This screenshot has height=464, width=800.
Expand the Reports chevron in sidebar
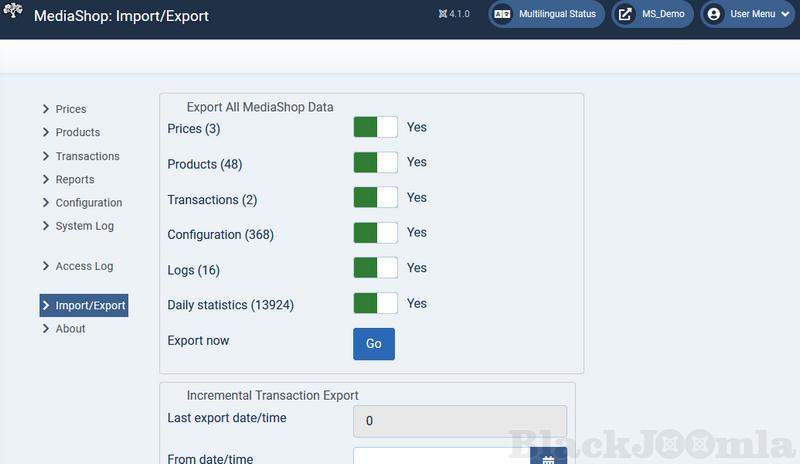[x=46, y=179]
